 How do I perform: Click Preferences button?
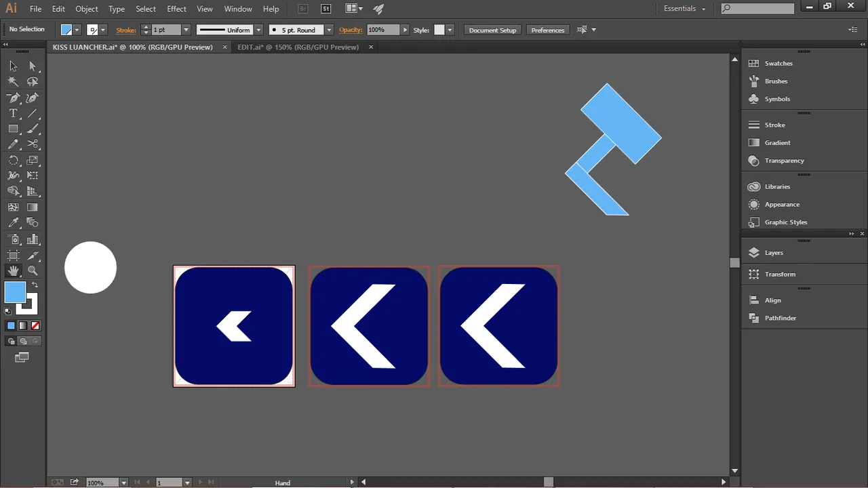[x=548, y=30]
